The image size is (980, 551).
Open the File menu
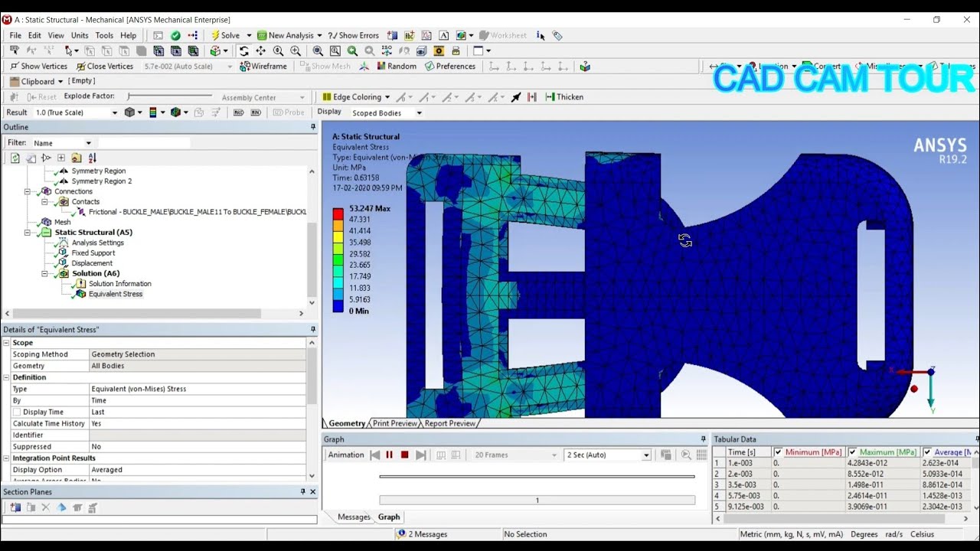15,35
